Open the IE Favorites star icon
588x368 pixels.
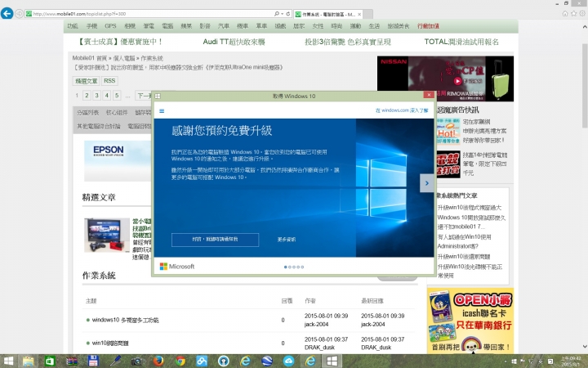(574, 14)
